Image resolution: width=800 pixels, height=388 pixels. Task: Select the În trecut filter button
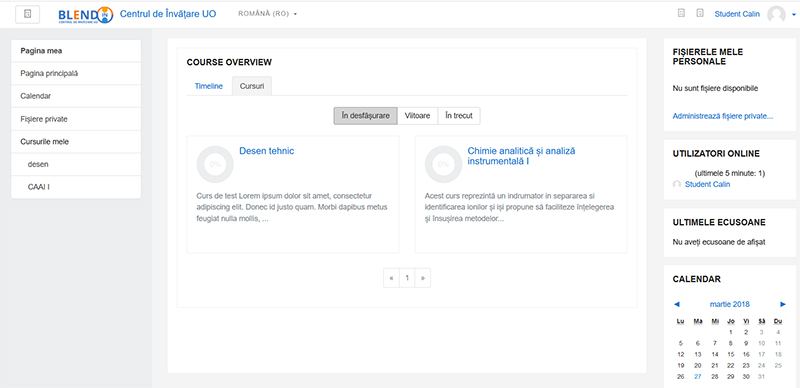click(x=459, y=116)
